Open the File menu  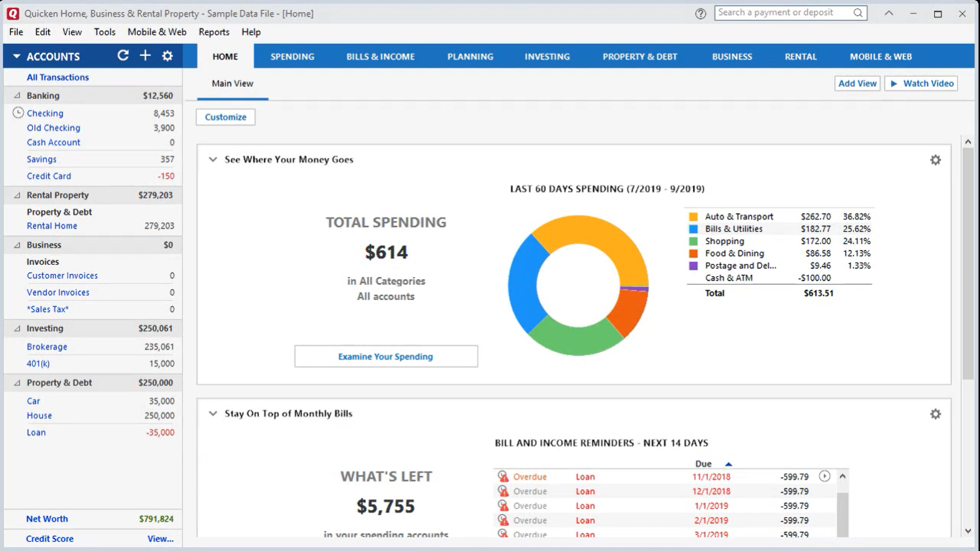pos(16,32)
